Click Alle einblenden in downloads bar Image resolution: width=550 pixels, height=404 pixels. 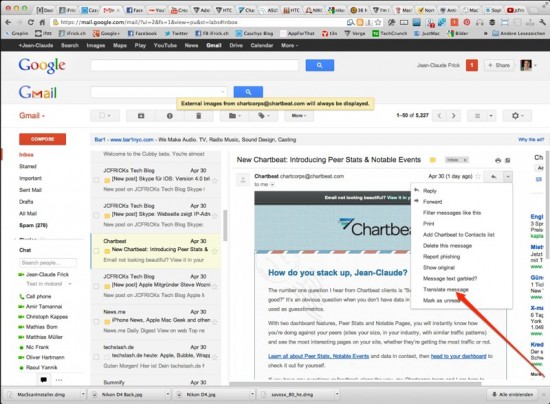pyautogui.click(x=512, y=395)
